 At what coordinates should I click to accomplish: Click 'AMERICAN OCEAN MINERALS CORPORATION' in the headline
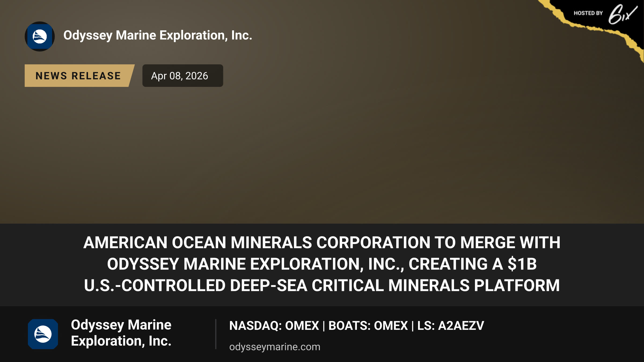(x=257, y=242)
